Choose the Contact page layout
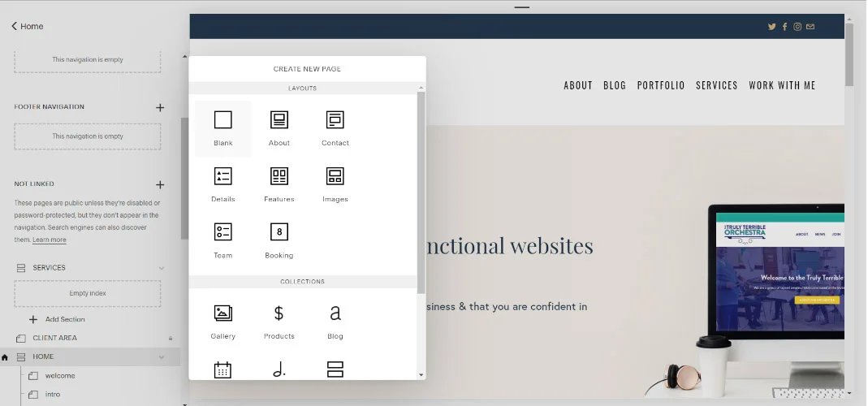868x406 pixels. pos(335,128)
